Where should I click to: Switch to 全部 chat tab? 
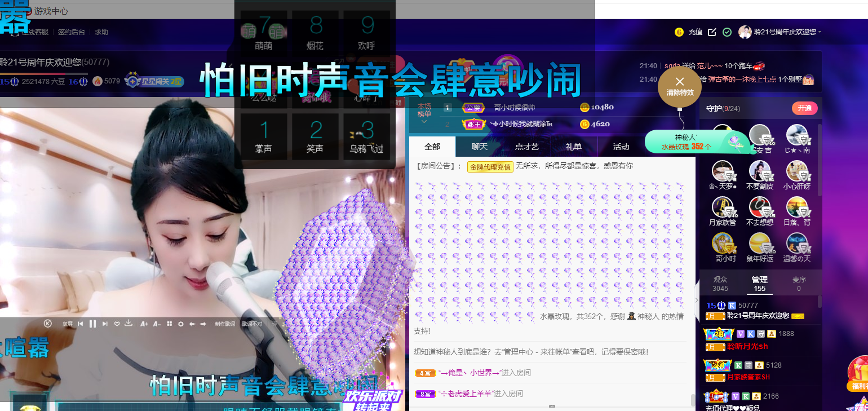tap(432, 147)
